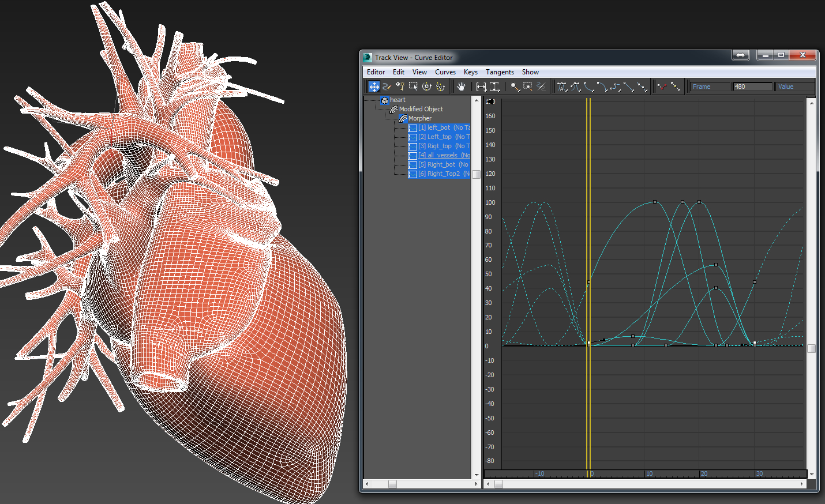Image resolution: width=825 pixels, height=504 pixels.
Task: Select the Region Keys tool
Action: tap(413, 86)
